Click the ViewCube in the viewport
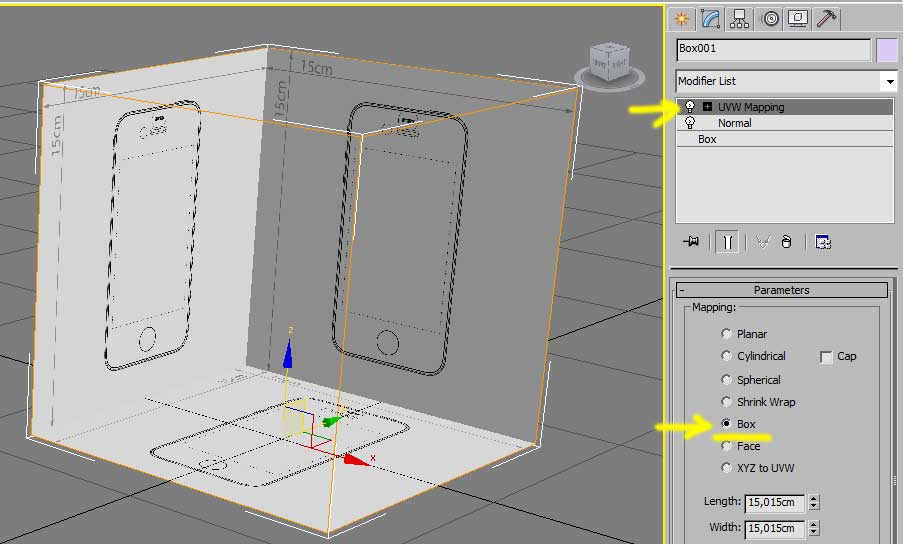The width and height of the screenshot is (903, 544). 610,63
